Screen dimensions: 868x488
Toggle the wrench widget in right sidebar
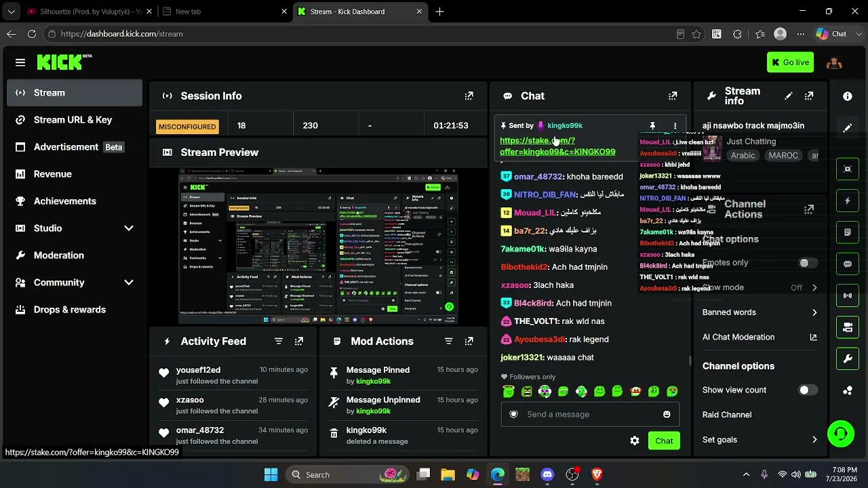848,359
